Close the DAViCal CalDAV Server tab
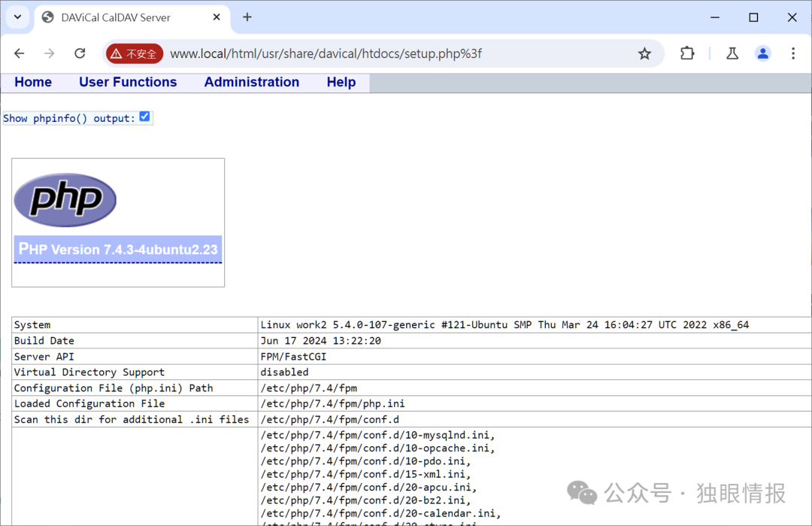 coord(217,17)
